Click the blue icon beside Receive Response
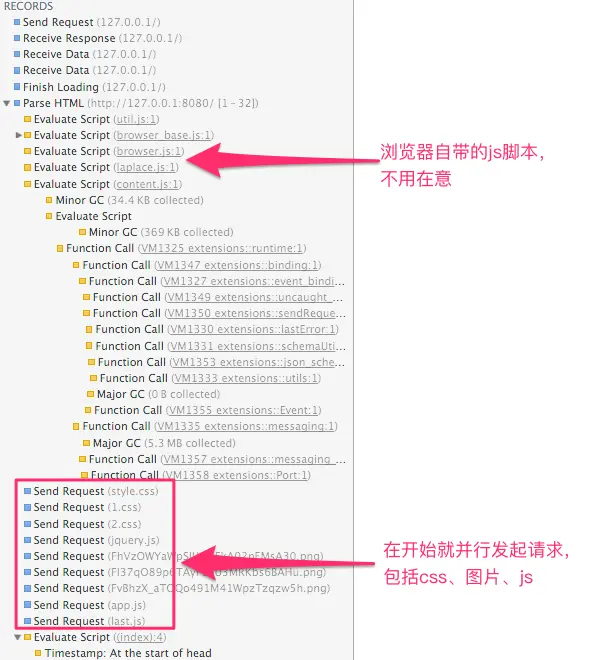The width and height of the screenshot is (590, 660). (17, 38)
